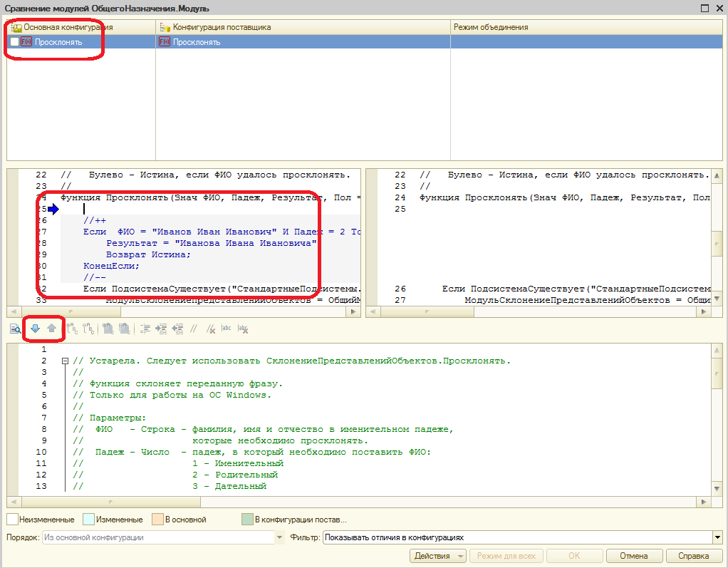Screen dimensions: 728x568
Task: Click the В основной legend color swatch
Action: pyautogui.click(x=158, y=520)
